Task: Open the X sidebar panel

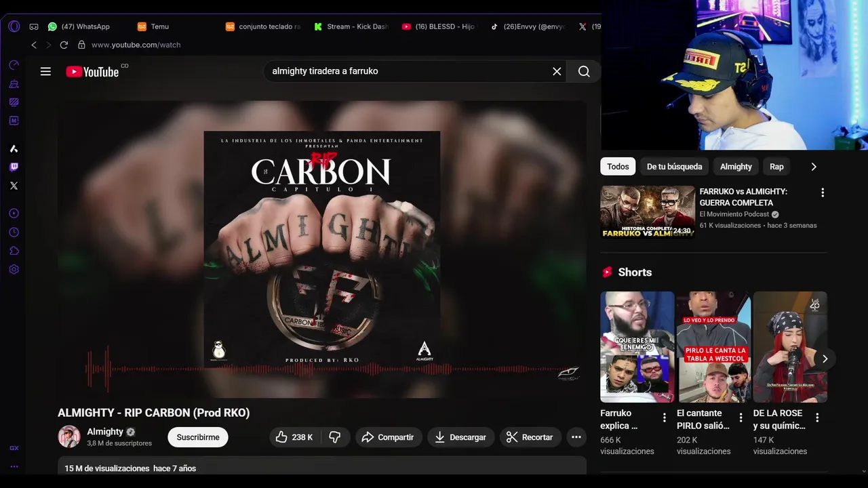Action: (14, 186)
